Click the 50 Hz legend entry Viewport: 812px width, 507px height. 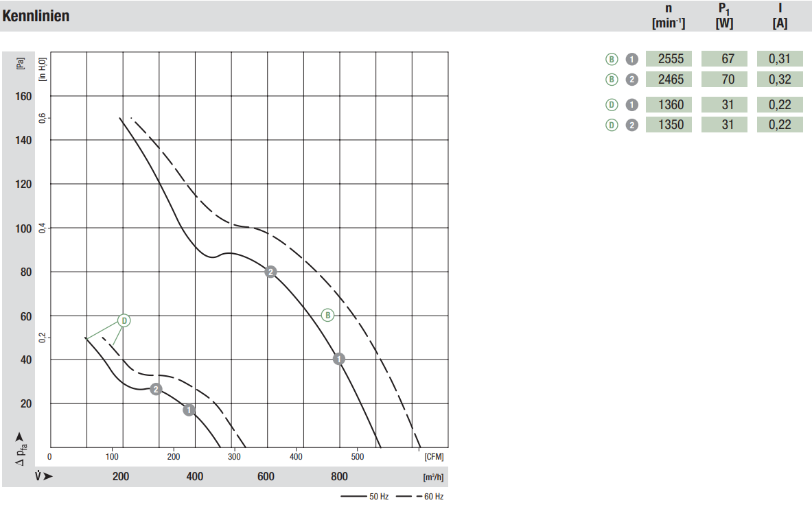pyautogui.click(x=364, y=496)
